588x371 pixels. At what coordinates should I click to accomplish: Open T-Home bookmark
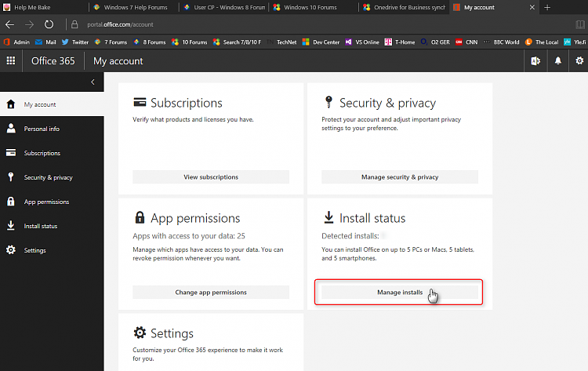coord(400,42)
